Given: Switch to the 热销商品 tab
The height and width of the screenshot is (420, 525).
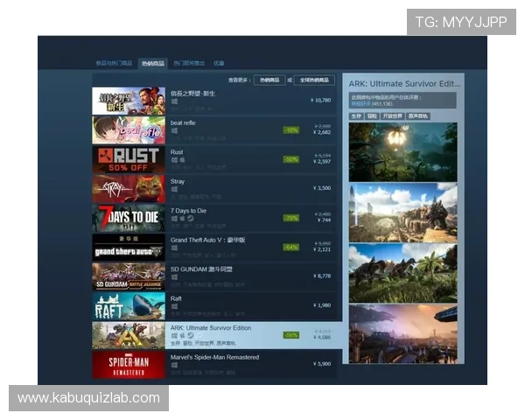Looking at the screenshot, I should (153, 64).
